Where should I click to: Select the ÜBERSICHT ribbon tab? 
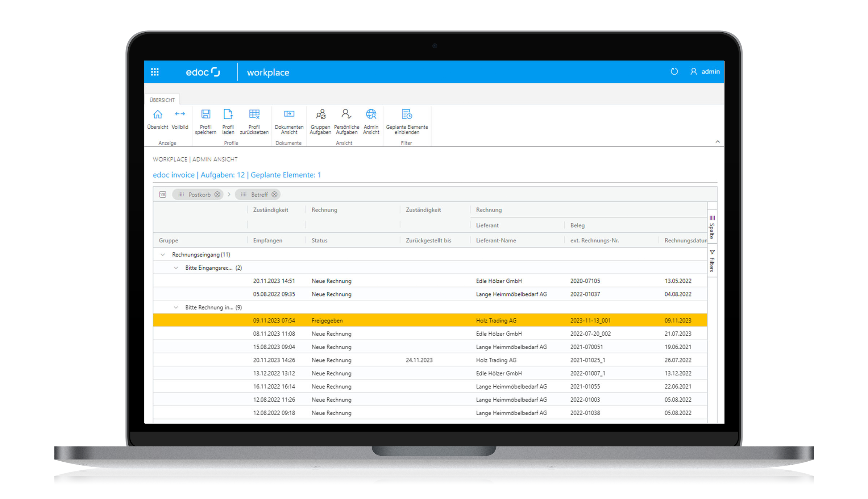(x=162, y=100)
